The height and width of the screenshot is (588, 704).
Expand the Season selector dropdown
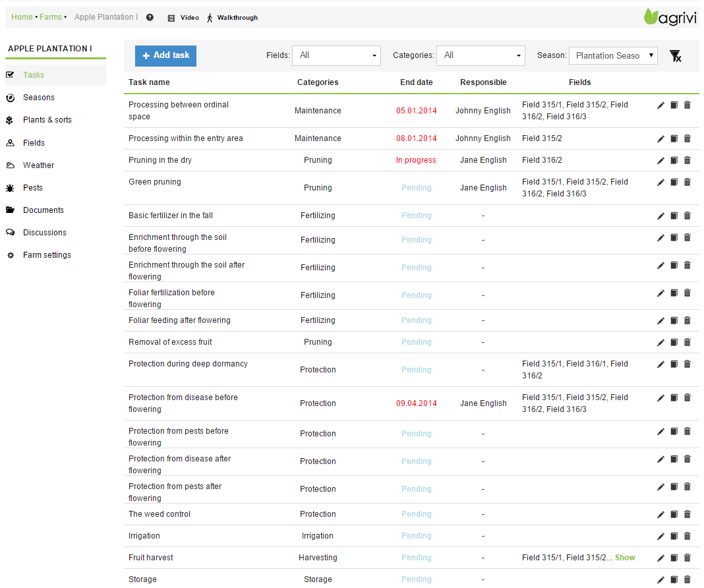pos(613,55)
